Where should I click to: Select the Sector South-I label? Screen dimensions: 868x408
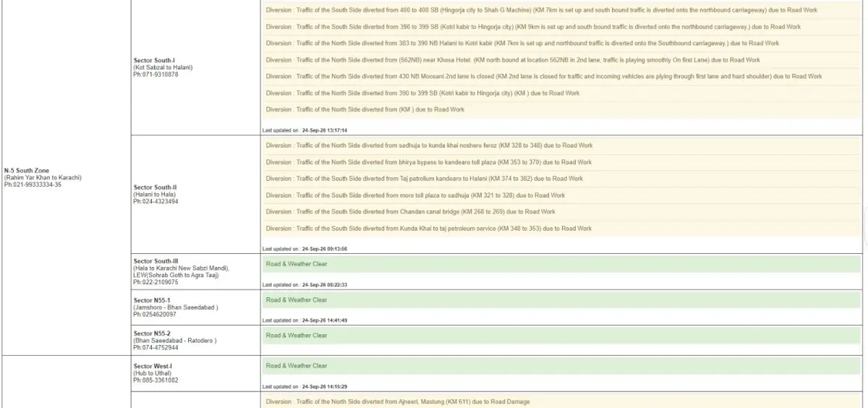click(154, 60)
